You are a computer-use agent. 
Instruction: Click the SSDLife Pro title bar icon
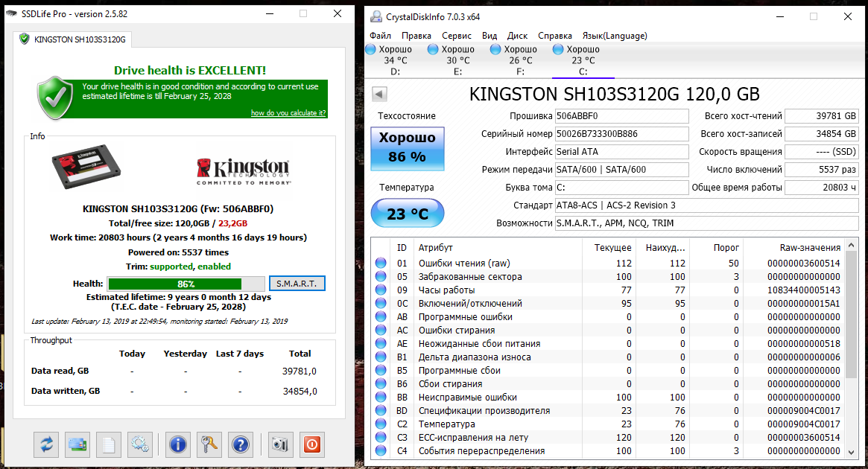(x=12, y=14)
